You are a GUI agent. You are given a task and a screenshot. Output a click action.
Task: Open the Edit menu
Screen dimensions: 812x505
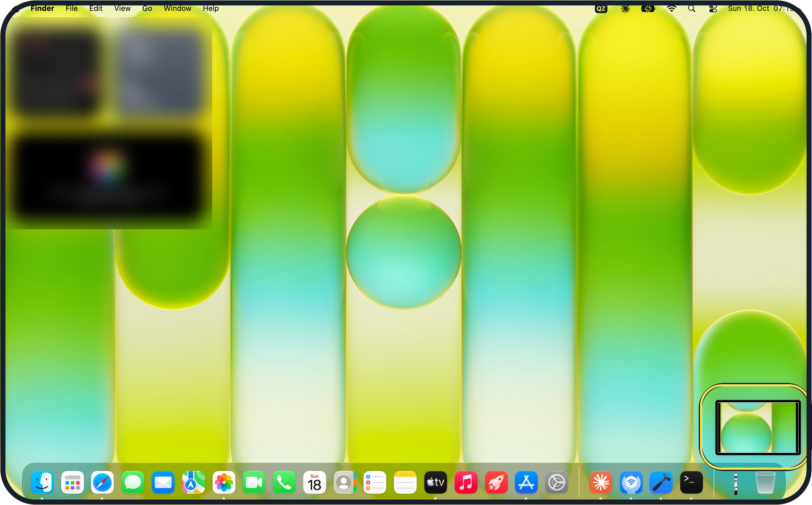click(96, 8)
